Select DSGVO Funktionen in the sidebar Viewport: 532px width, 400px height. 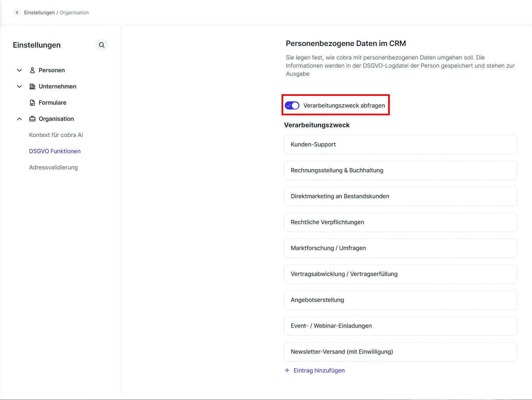coord(54,151)
